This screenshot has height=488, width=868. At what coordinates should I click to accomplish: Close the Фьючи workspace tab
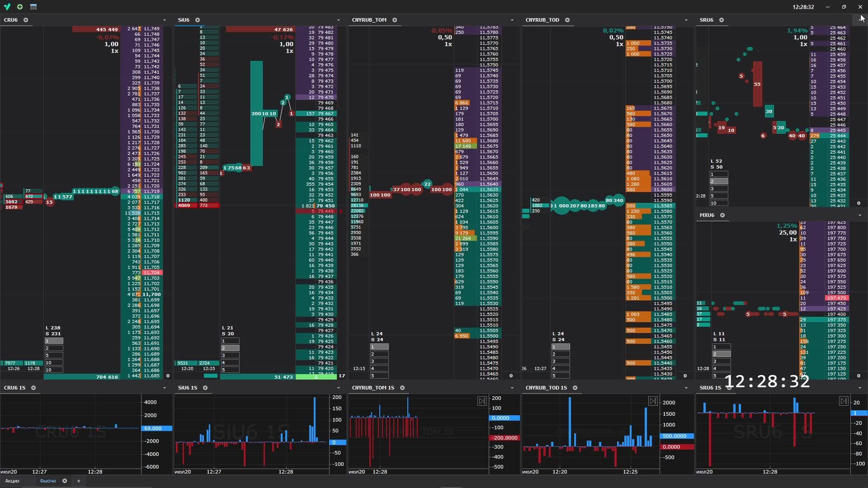[65, 481]
